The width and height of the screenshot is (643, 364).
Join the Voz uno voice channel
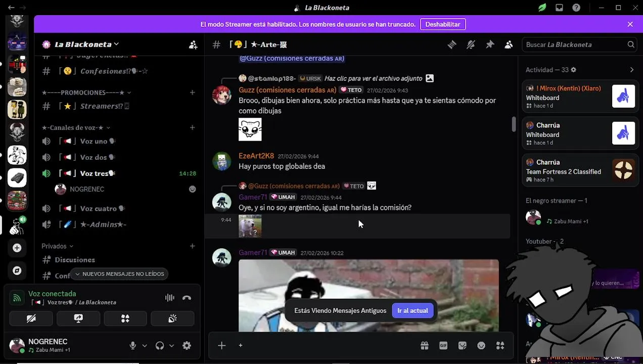[119, 142]
